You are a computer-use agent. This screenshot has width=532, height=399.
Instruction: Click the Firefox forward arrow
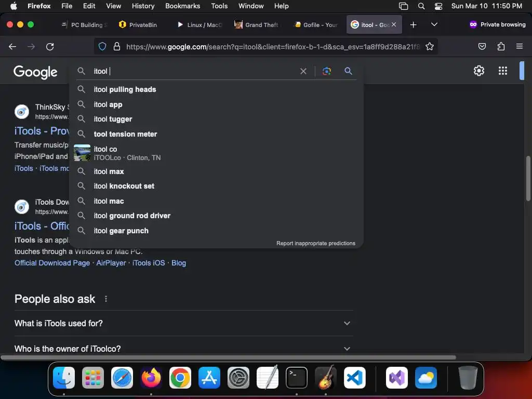(x=31, y=46)
